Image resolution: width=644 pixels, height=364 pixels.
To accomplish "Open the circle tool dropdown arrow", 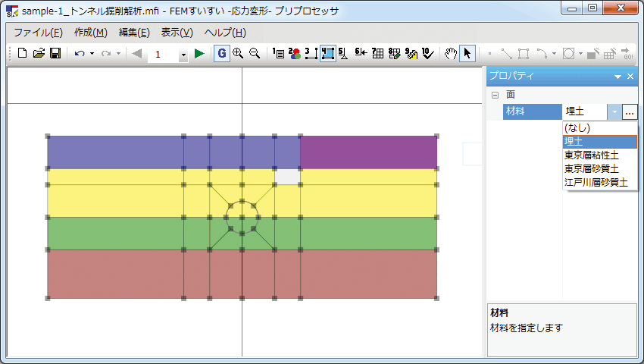I will pos(580,54).
